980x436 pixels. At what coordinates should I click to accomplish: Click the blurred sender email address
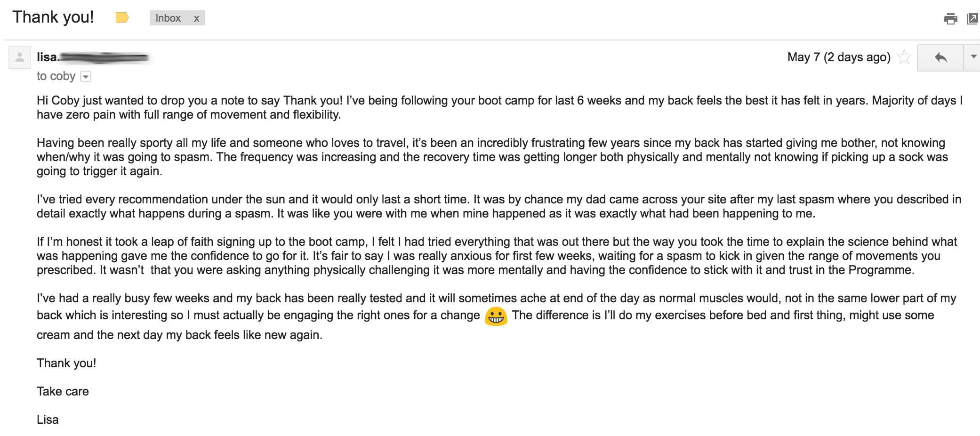pos(104,57)
